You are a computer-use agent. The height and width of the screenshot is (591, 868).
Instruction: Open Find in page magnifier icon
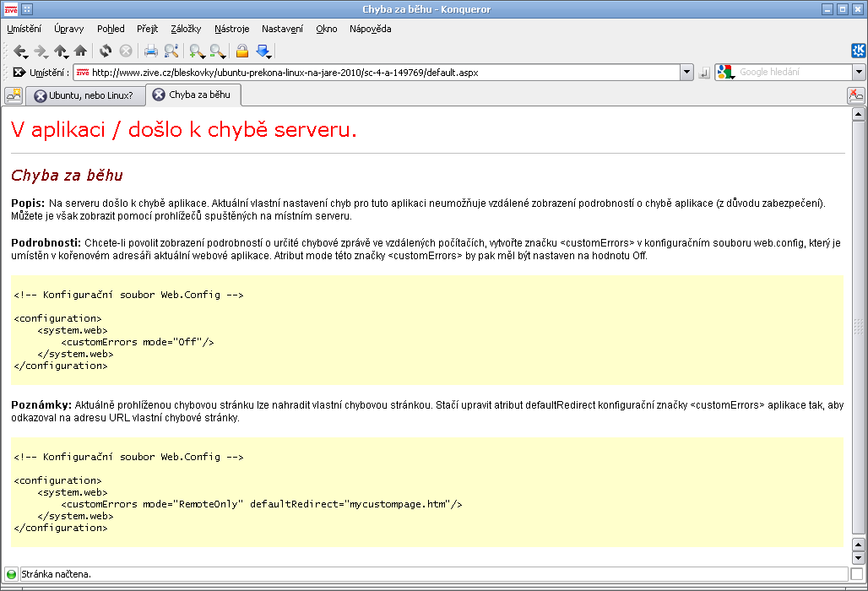pos(171,51)
